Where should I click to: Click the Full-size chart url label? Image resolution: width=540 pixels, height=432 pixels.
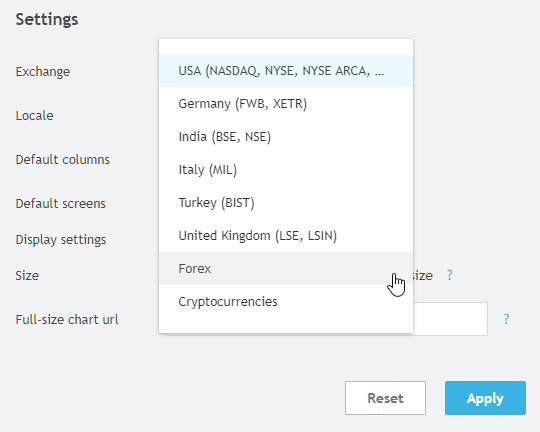[x=67, y=319]
